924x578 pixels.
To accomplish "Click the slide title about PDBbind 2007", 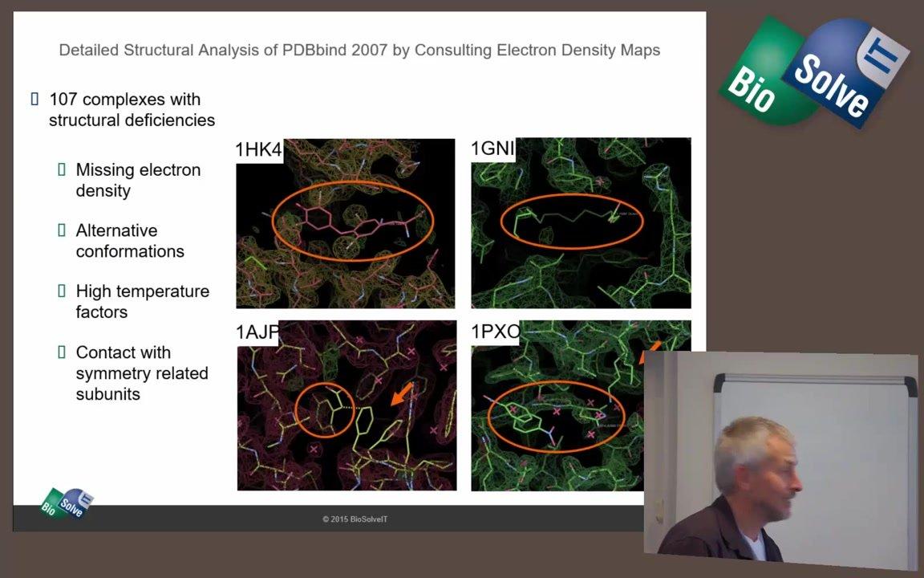I will 359,50.
